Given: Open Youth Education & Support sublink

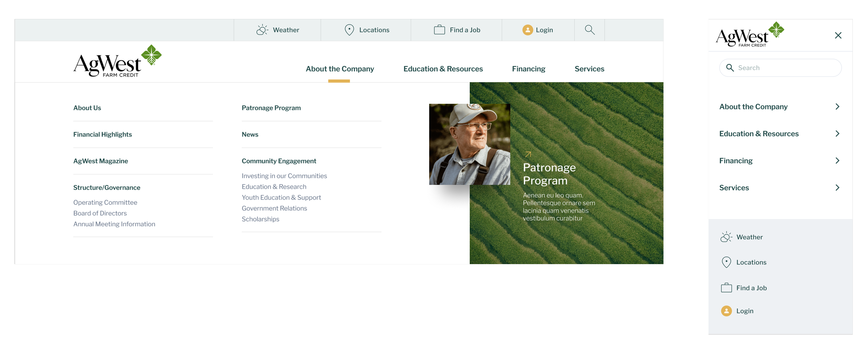Looking at the screenshot, I should (281, 197).
